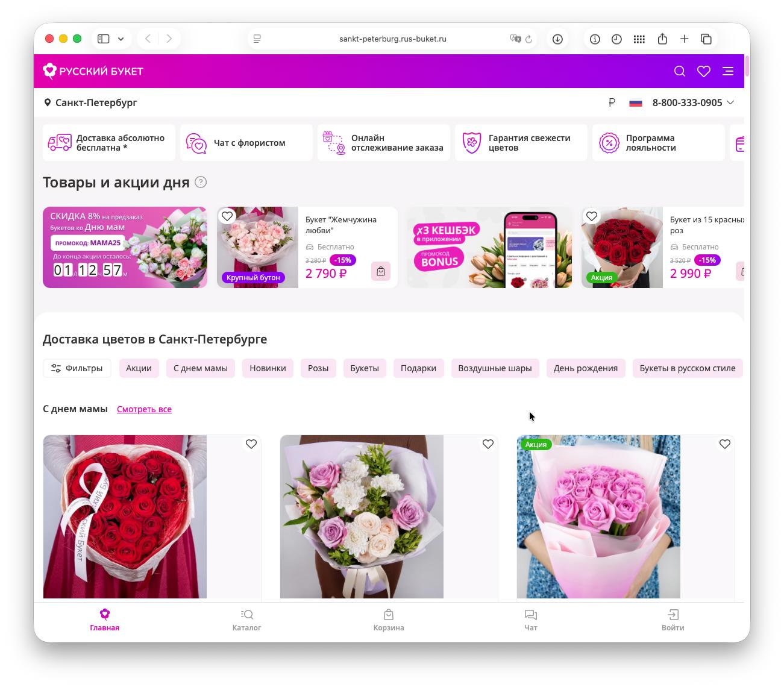Click the Смотреть все link
The width and height of the screenshot is (784, 687).
[x=144, y=409]
